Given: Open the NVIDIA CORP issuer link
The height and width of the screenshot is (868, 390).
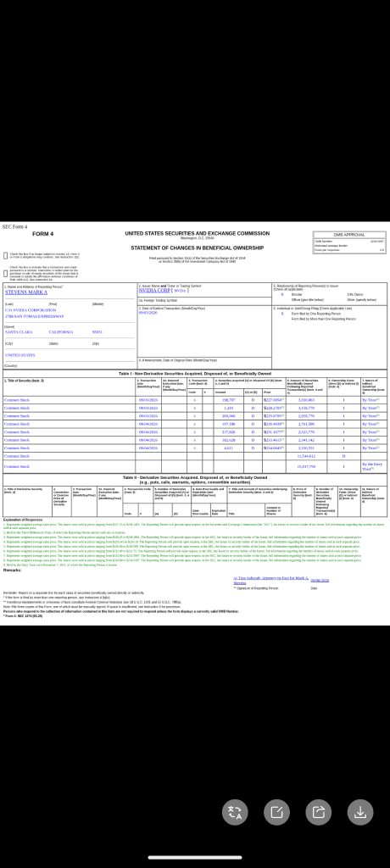Looking at the screenshot, I should (x=154, y=290).
